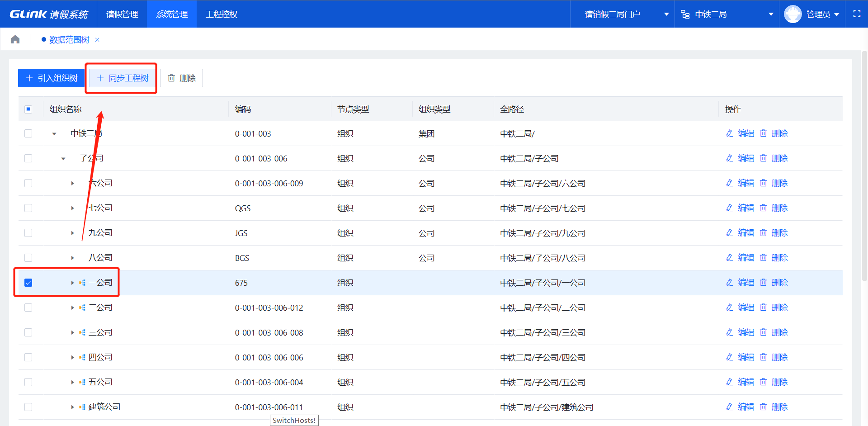Click the trash icon for 四公司 row

pos(763,357)
